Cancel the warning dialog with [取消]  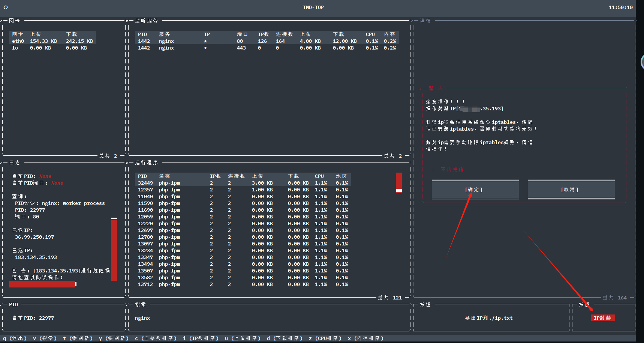[571, 190]
